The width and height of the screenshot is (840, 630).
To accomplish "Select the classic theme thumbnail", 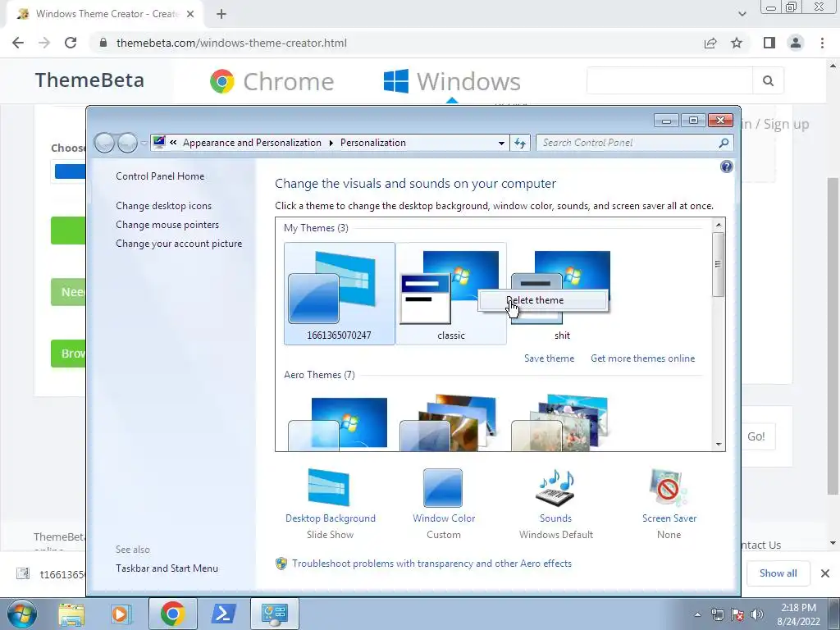I will point(450,293).
